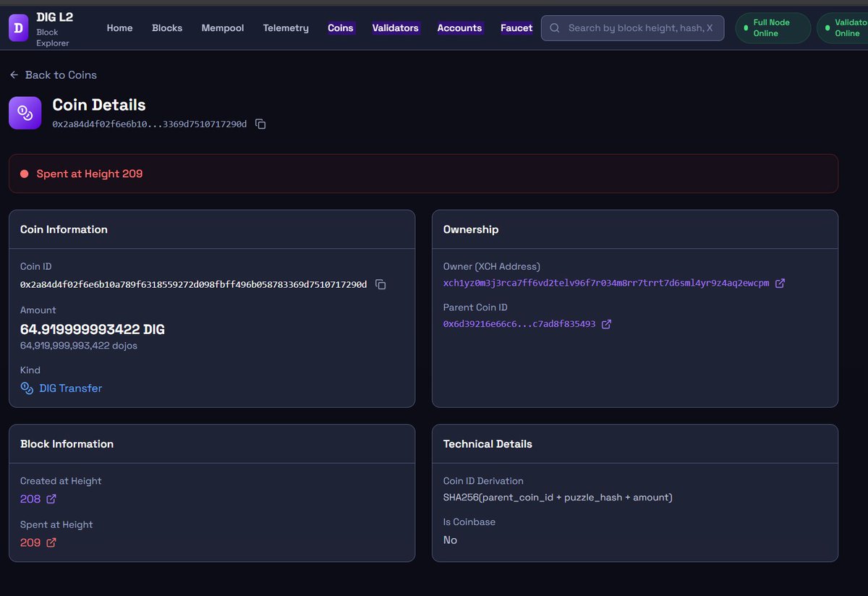Click the DIG Transfer kind label
Screen dimensions: 868x596
click(x=71, y=388)
